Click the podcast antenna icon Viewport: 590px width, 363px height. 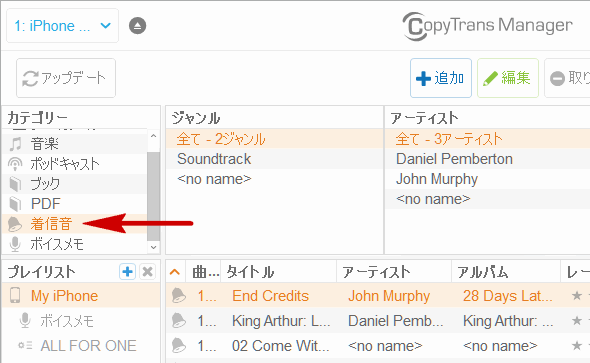(15, 164)
